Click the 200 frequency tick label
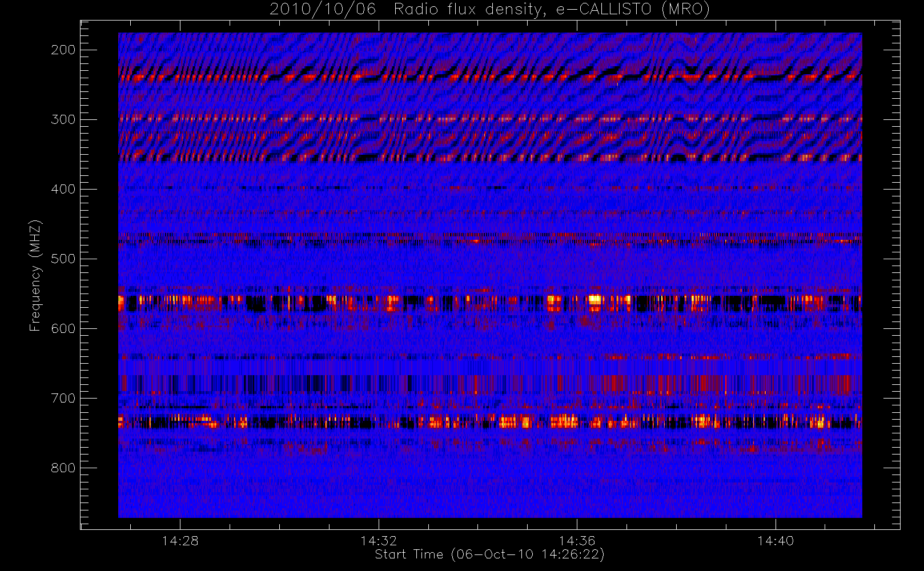Screen dimensions: 924x571 pyautogui.click(x=63, y=50)
